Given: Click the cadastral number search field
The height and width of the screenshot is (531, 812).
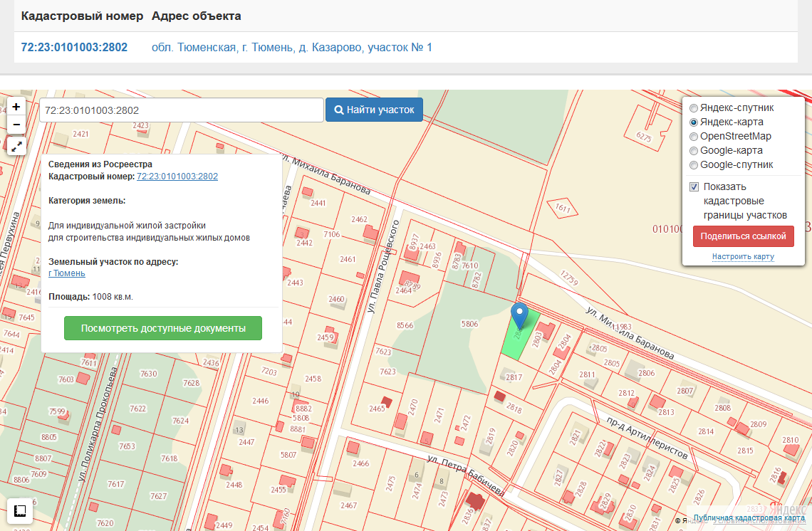Looking at the screenshot, I should pyautogui.click(x=181, y=110).
